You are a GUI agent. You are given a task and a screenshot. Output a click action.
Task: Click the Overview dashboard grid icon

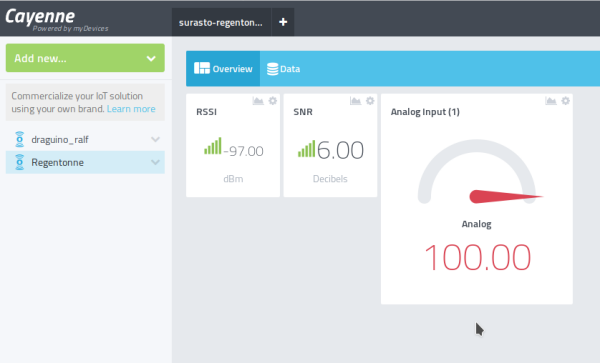pos(202,68)
